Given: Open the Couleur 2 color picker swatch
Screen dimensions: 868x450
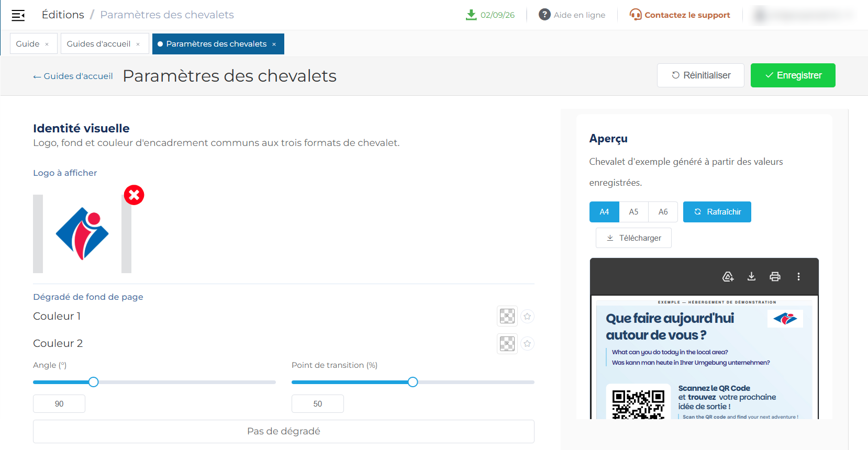Looking at the screenshot, I should (x=507, y=344).
